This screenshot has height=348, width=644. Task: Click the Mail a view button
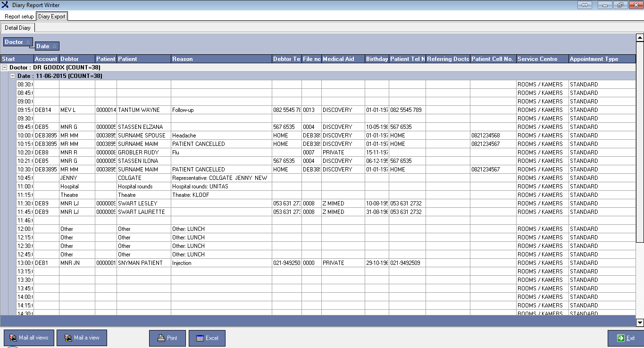[82, 338]
